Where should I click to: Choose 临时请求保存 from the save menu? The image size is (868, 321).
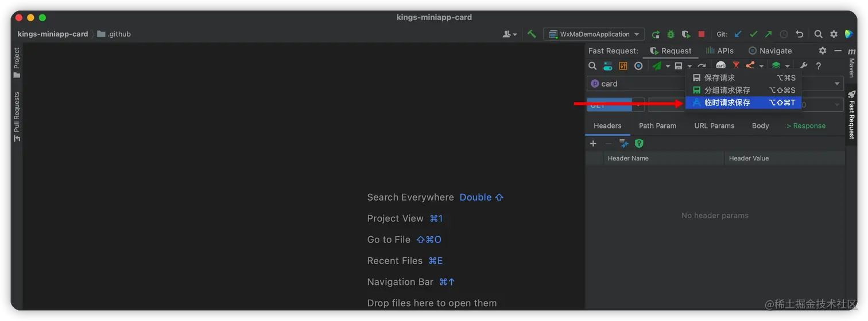[743, 103]
